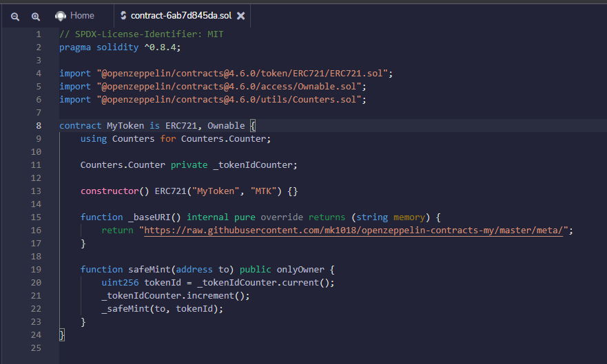Click the Ownable.sol import path text
Screen dimensions: 607x364
pos(229,87)
